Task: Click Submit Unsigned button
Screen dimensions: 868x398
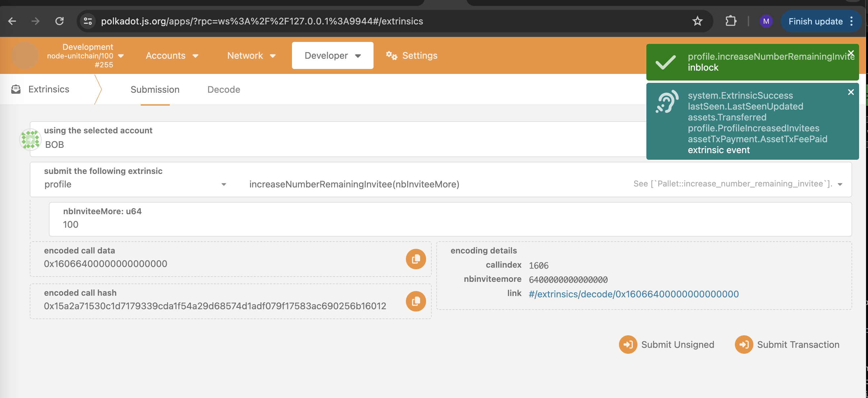Action: (667, 345)
